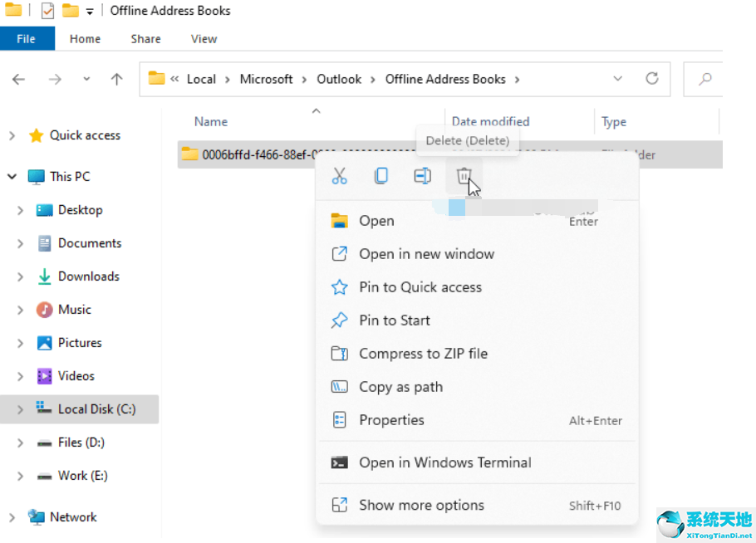Select the Cut icon in context menu
This screenshot has height=543, width=756.
[x=339, y=176]
